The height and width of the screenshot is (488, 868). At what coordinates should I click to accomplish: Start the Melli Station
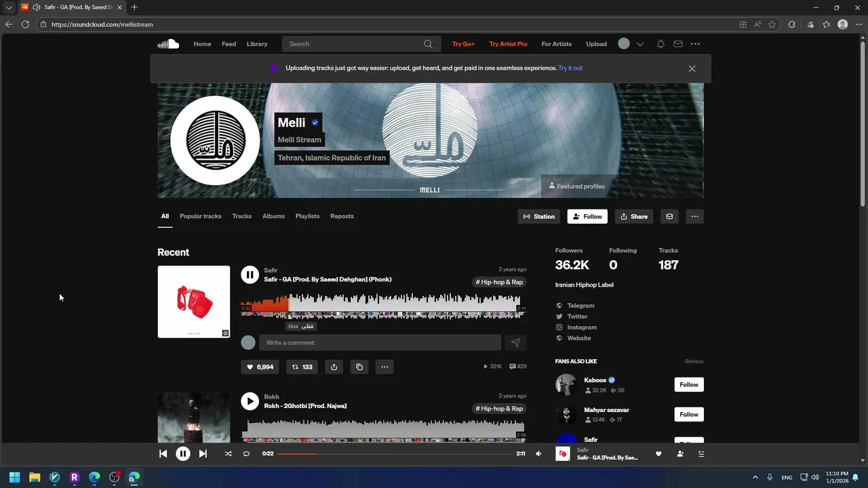click(x=539, y=216)
